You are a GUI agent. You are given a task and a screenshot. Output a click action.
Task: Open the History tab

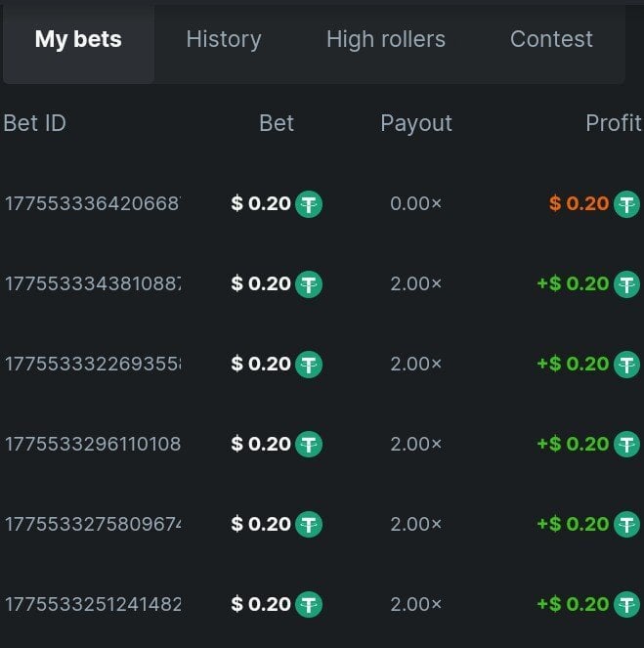224,40
